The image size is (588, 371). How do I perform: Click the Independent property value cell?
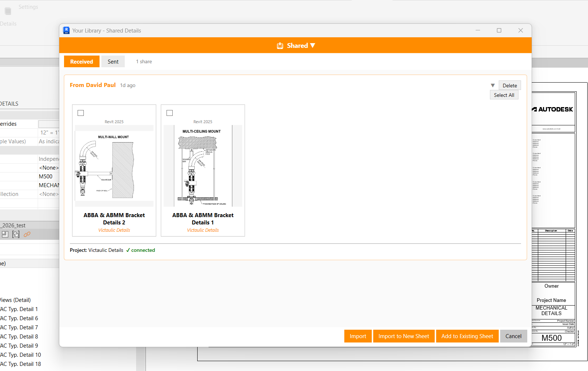pos(49,159)
